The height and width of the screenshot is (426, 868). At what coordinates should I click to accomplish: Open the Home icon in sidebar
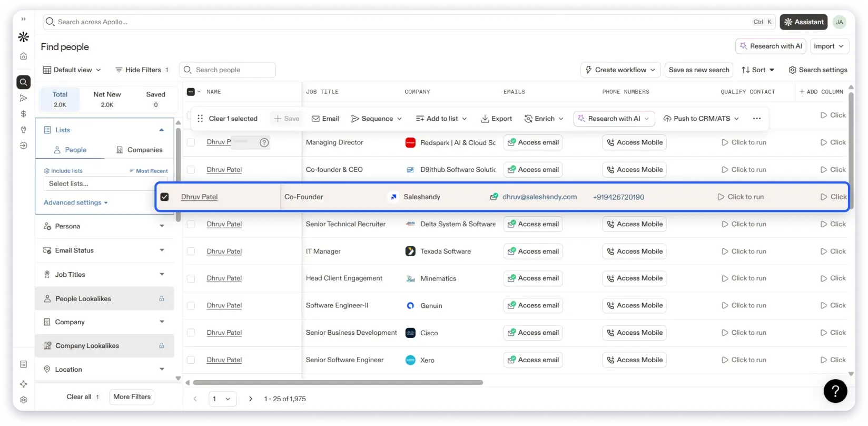[23, 56]
